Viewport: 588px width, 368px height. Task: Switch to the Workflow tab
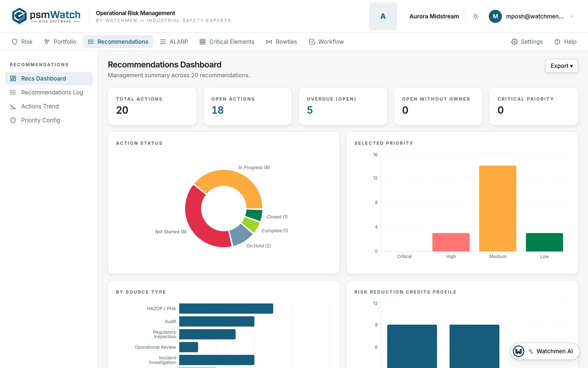(x=326, y=42)
